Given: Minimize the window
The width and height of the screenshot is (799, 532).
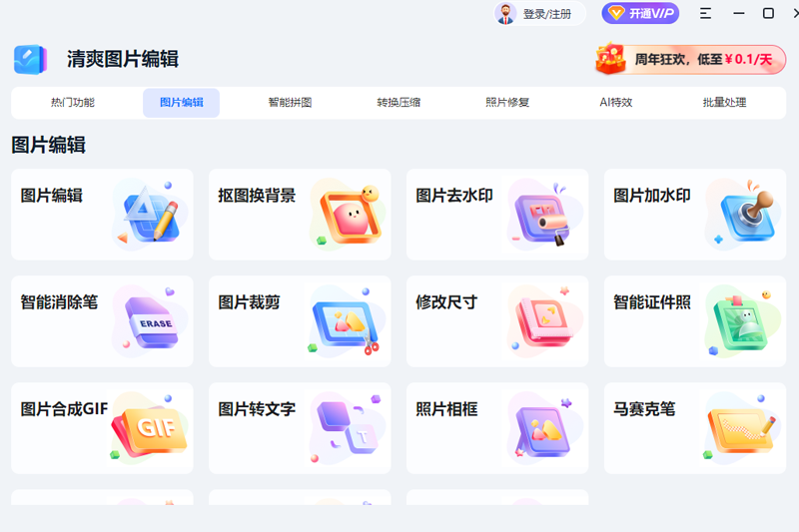Looking at the screenshot, I should click(739, 13).
